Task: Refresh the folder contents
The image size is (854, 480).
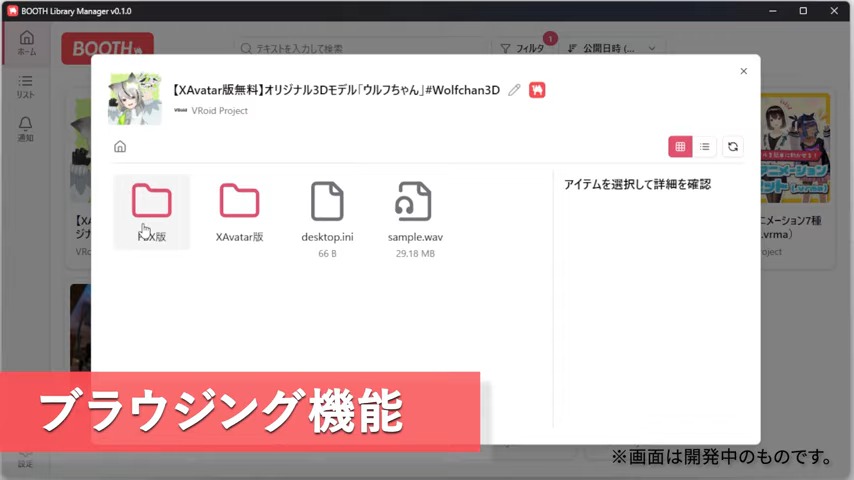Action: pyautogui.click(x=733, y=147)
